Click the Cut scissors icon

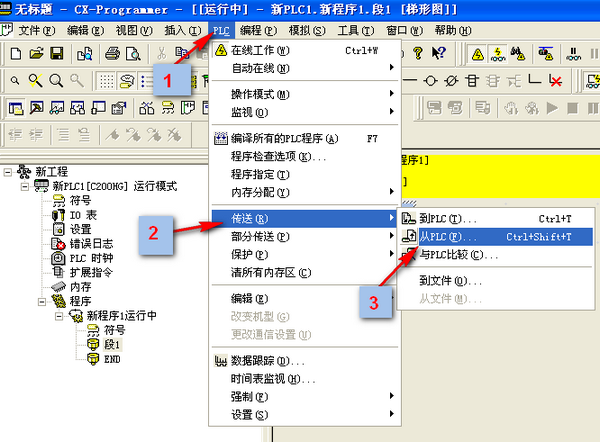[161, 54]
